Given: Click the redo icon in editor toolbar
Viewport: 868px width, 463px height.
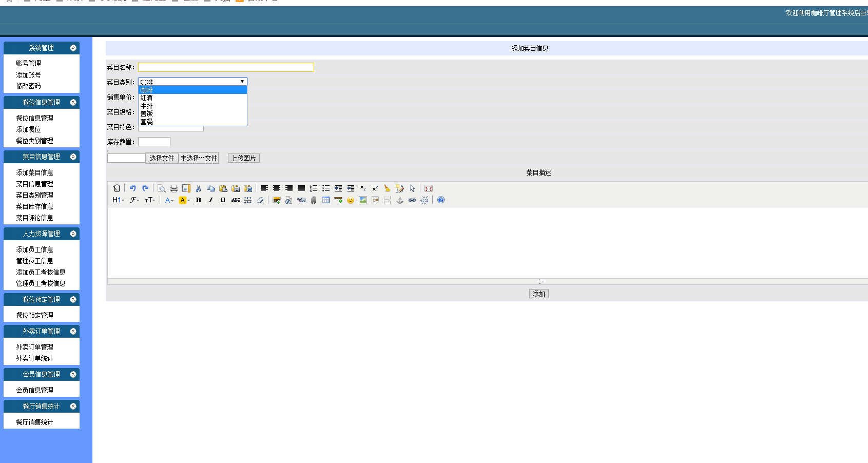Looking at the screenshot, I should click(145, 188).
